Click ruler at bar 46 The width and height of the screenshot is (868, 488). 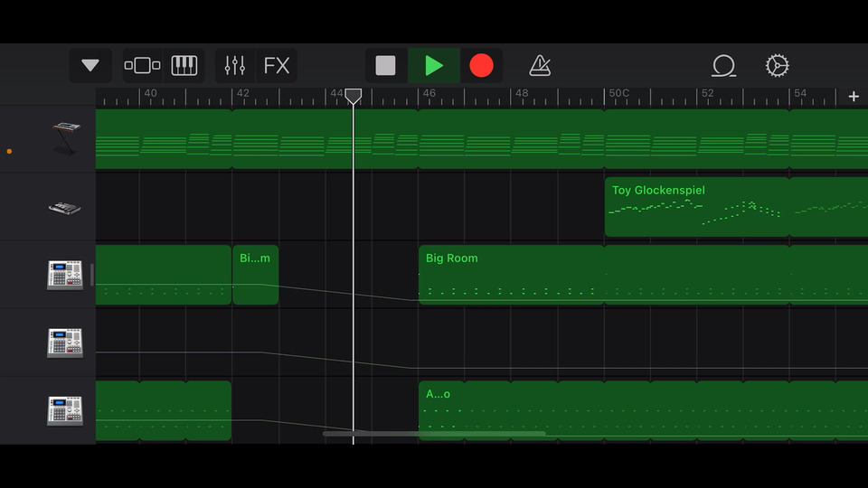coord(429,93)
